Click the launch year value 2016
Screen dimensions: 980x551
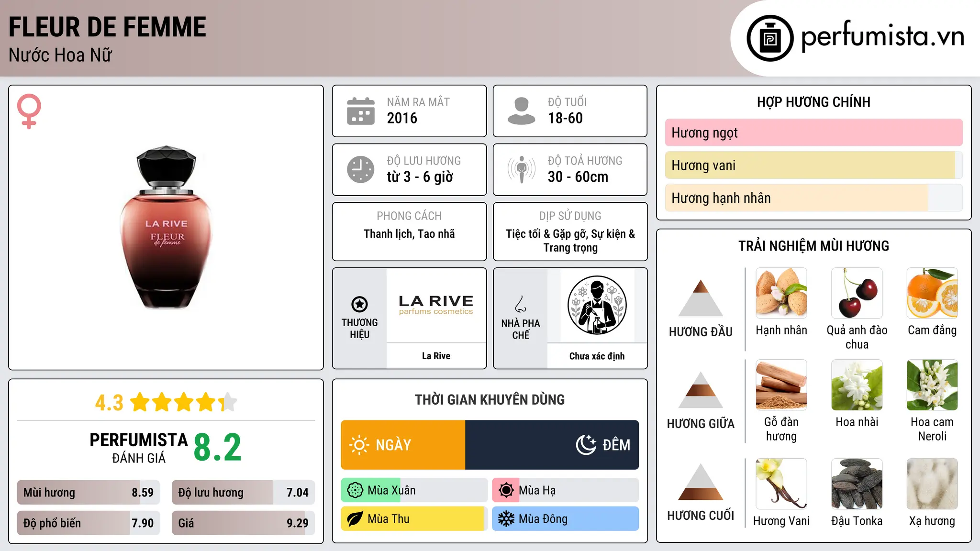pyautogui.click(x=402, y=118)
